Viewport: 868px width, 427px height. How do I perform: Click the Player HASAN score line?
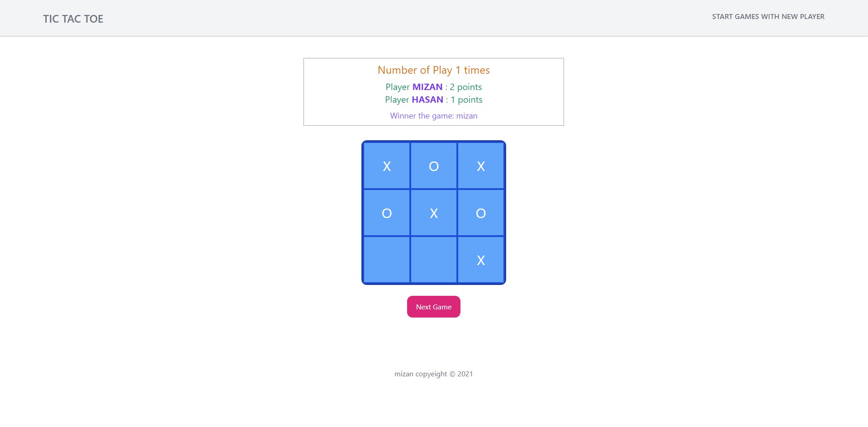pyautogui.click(x=433, y=100)
